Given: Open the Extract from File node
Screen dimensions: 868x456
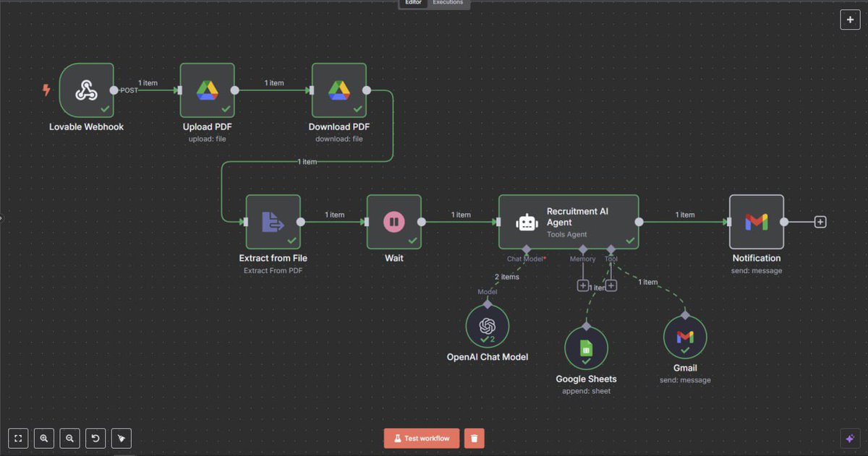Looking at the screenshot, I should click(x=273, y=221).
